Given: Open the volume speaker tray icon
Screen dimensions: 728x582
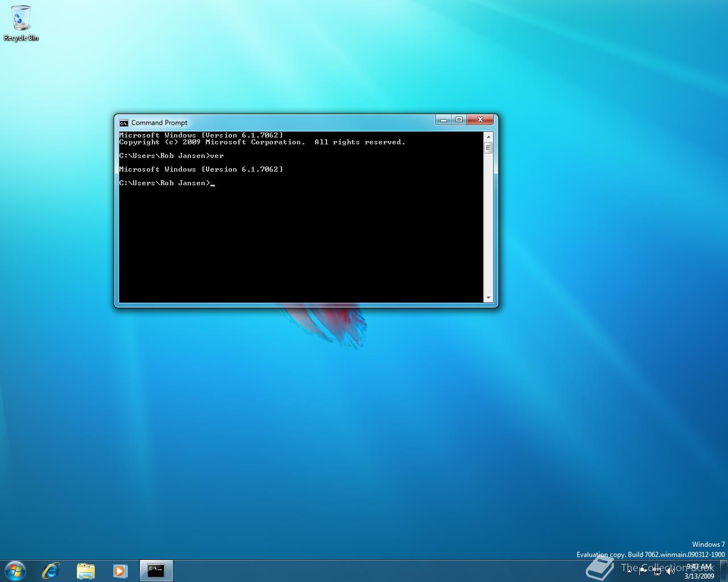Looking at the screenshot, I should 671,571.
